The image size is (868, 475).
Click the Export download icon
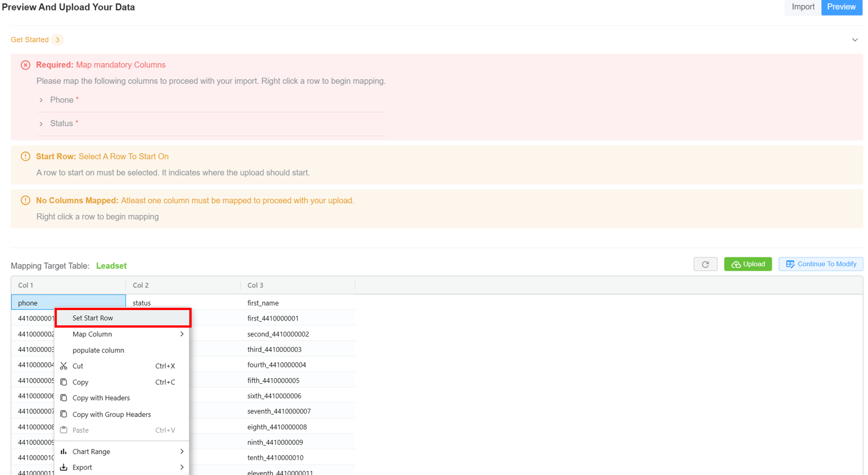[64, 467]
